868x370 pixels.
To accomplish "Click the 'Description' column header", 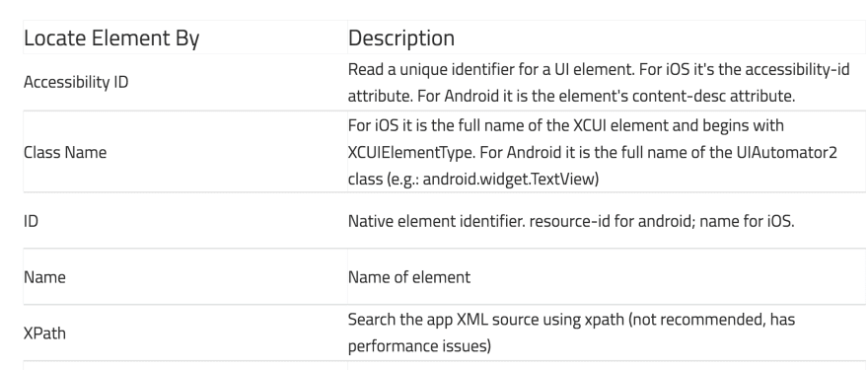I will pyautogui.click(x=401, y=37).
